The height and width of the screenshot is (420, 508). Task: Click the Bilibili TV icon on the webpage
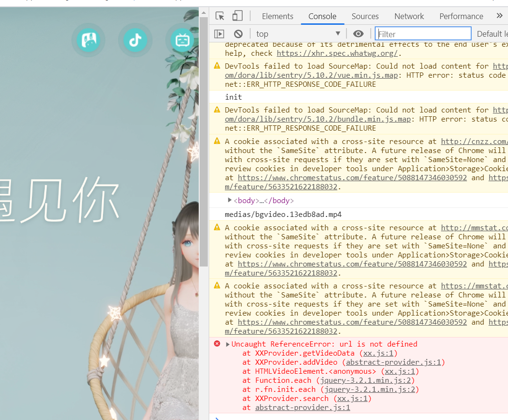pyautogui.click(x=182, y=40)
